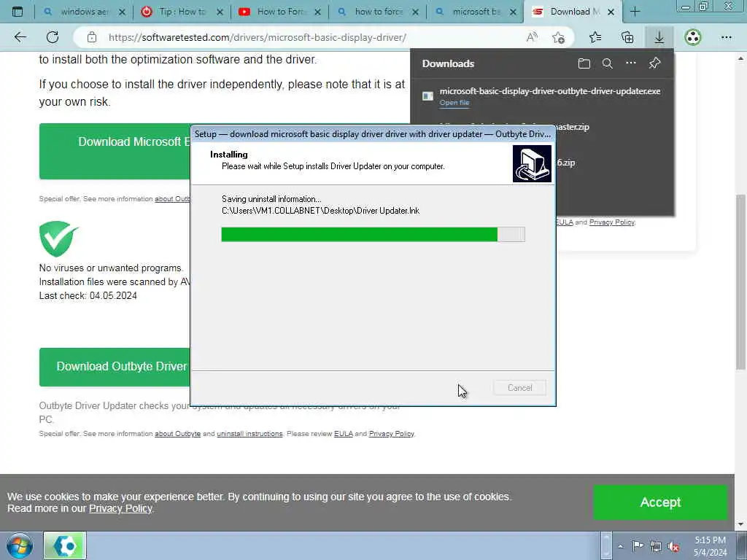Image resolution: width=747 pixels, height=560 pixels.
Task: Click Download Outbyte Driver green button
Action: click(x=115, y=367)
